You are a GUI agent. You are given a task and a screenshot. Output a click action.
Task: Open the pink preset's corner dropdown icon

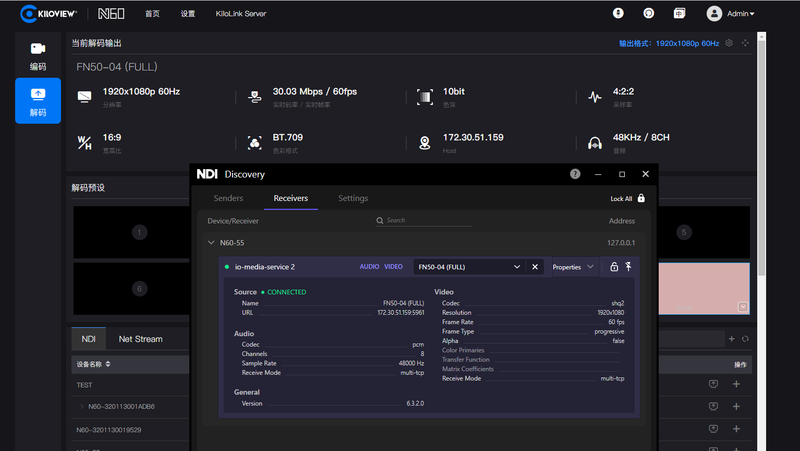tap(743, 307)
